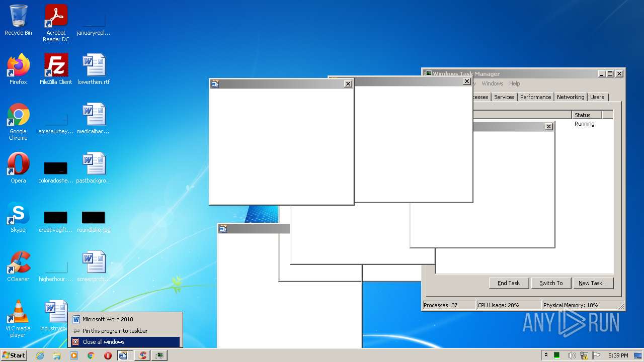Click the Show desktop button

638,355
